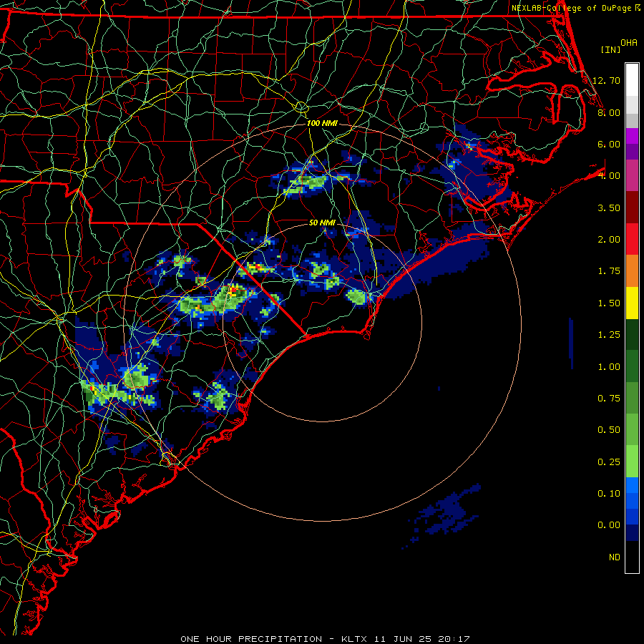
Task: Click the 2.00 legend value
Action: coord(609,240)
